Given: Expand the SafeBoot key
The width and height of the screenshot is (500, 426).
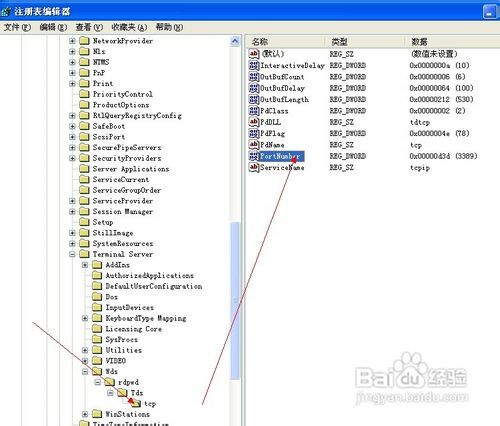Looking at the screenshot, I should [x=72, y=126].
